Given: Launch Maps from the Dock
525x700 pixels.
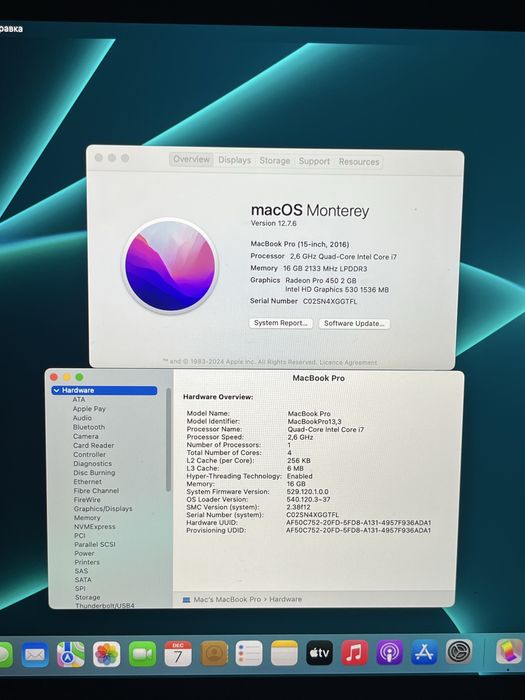Looking at the screenshot, I should (x=71, y=654).
